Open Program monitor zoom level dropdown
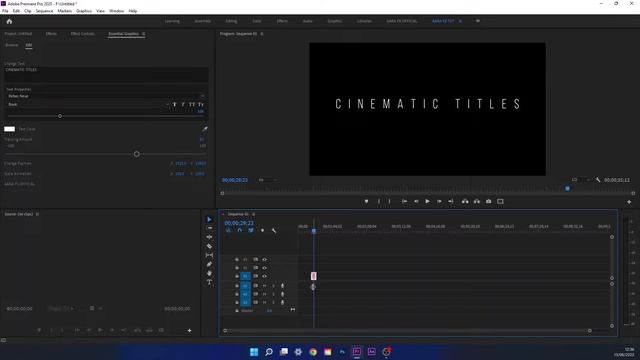 [267, 180]
